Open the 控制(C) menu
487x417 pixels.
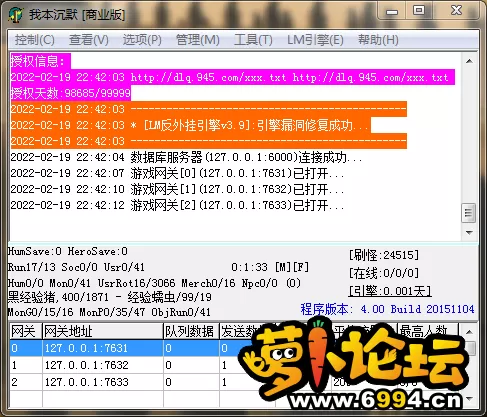pos(35,40)
